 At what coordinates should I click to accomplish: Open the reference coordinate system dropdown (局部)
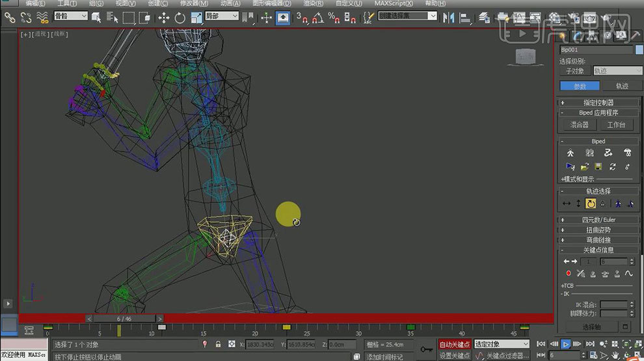pyautogui.click(x=222, y=16)
